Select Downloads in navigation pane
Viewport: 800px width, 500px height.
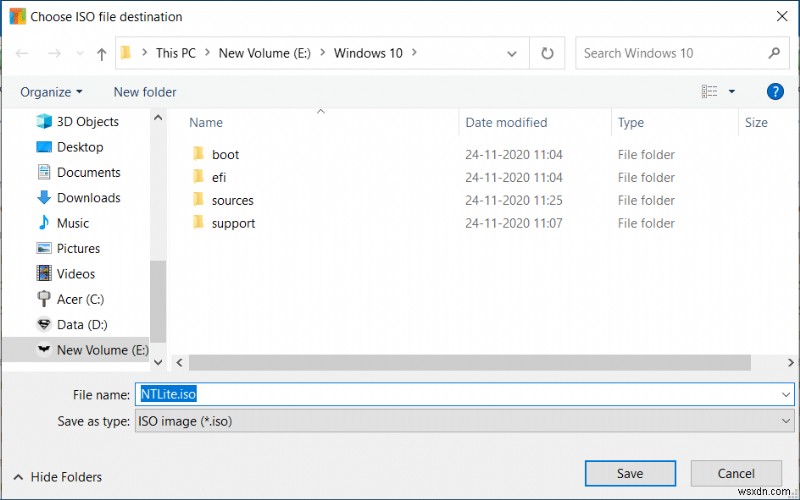click(79, 197)
